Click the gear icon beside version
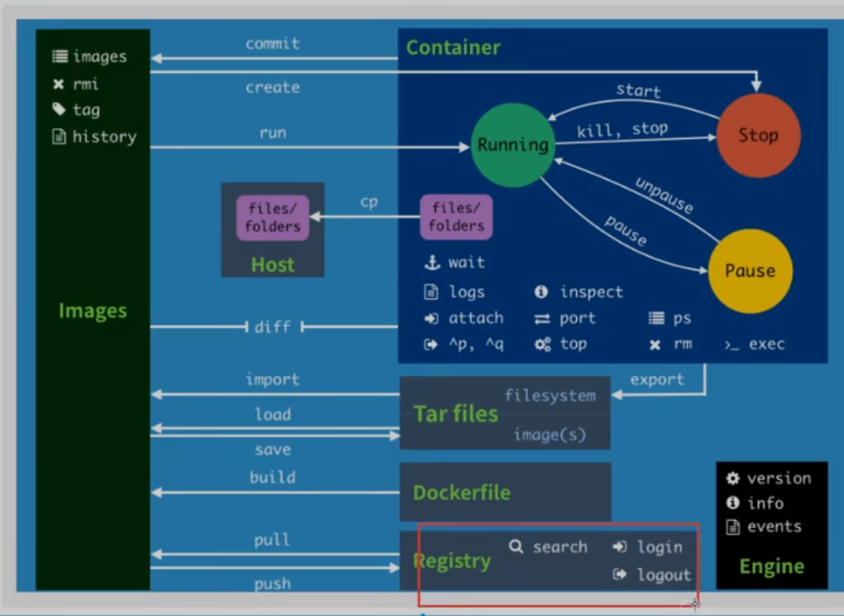844x616 pixels. pyautogui.click(x=732, y=478)
